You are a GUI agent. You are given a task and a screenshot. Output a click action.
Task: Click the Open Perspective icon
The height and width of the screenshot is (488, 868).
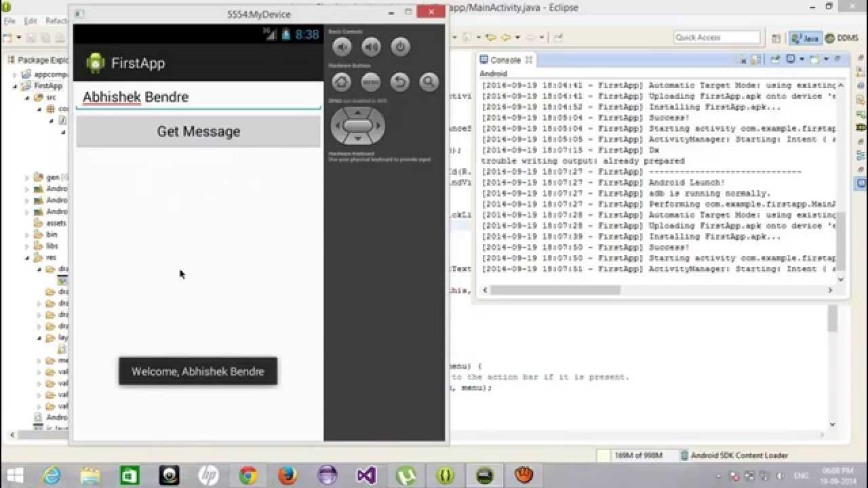776,38
